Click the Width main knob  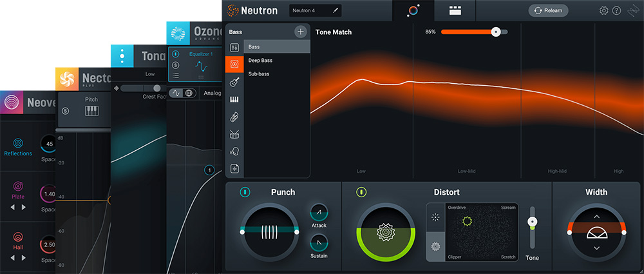tap(597, 233)
